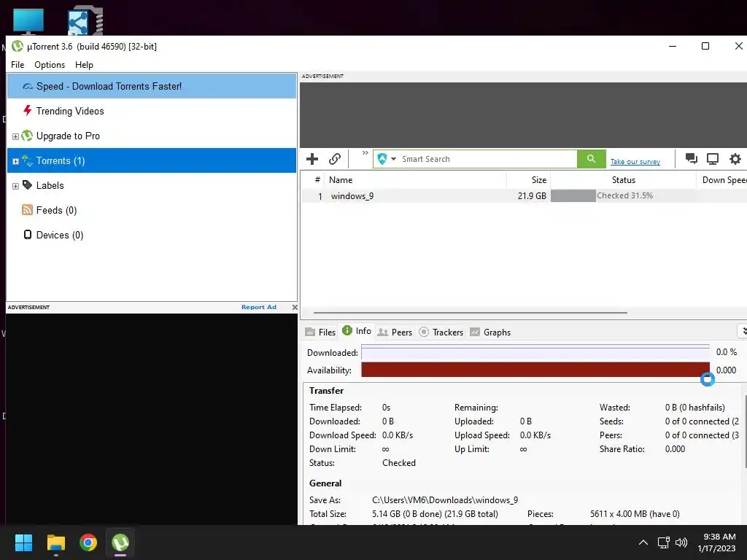Open the Help menu
Image resolution: width=747 pixels, height=560 pixels.
tap(84, 65)
